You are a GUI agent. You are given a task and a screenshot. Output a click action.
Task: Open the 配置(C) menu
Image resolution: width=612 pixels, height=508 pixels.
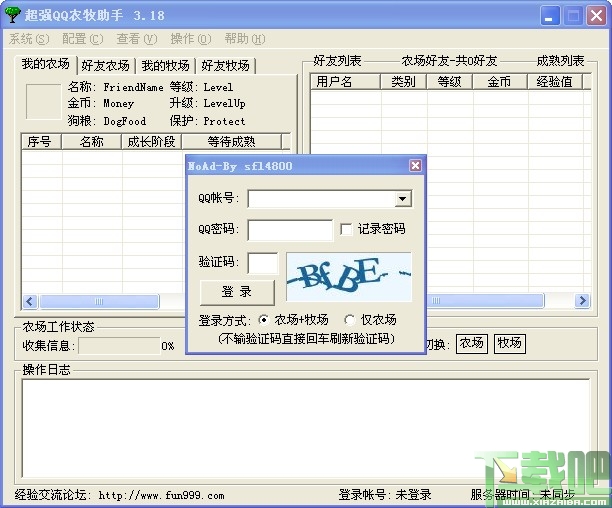83,39
